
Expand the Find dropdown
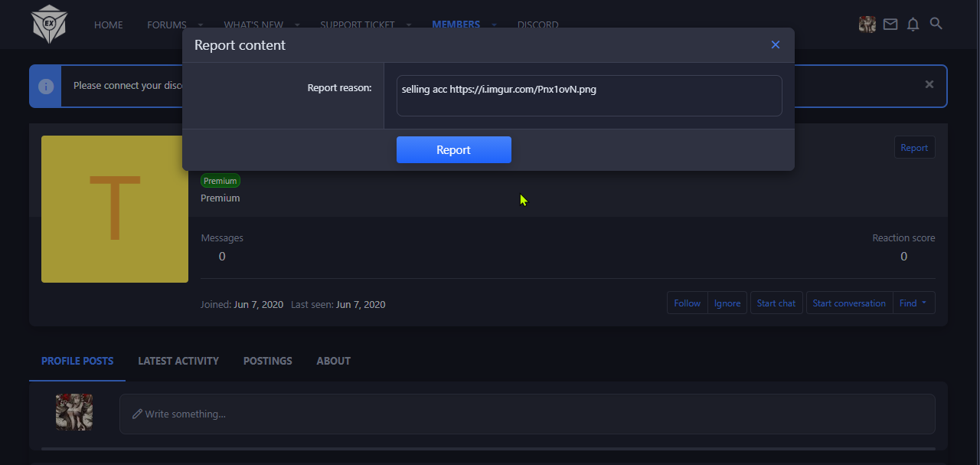click(913, 303)
